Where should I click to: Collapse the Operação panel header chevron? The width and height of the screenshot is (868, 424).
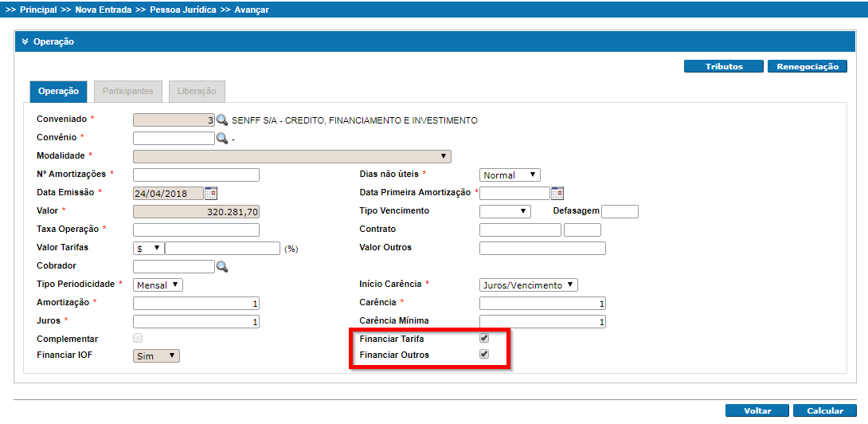pos(25,41)
